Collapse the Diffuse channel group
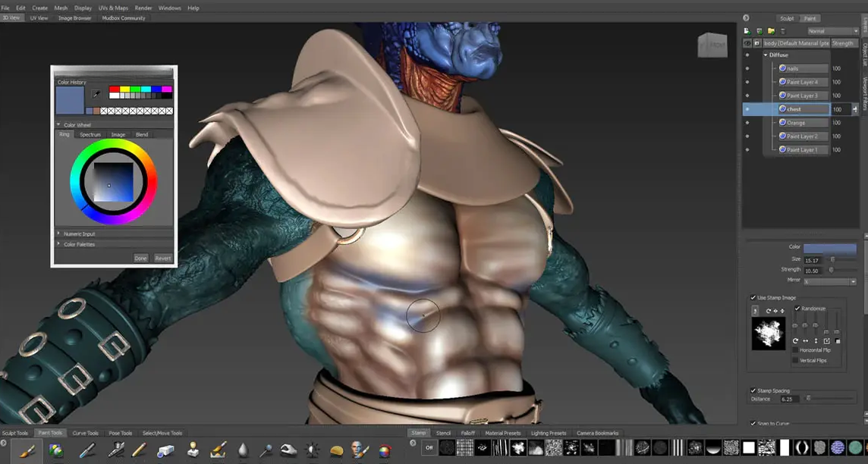Screen dimensions: 868x464 pos(766,55)
